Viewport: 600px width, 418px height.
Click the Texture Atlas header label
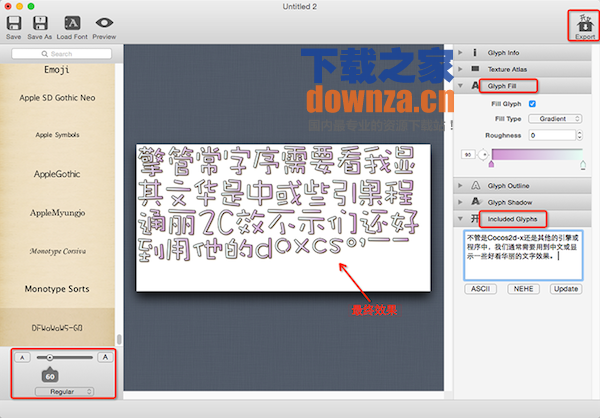tap(507, 69)
